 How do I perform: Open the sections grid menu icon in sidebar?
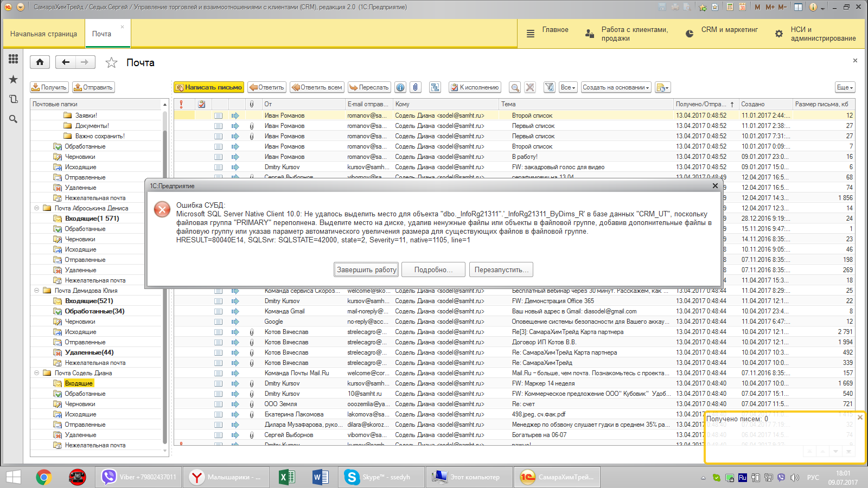(x=14, y=59)
